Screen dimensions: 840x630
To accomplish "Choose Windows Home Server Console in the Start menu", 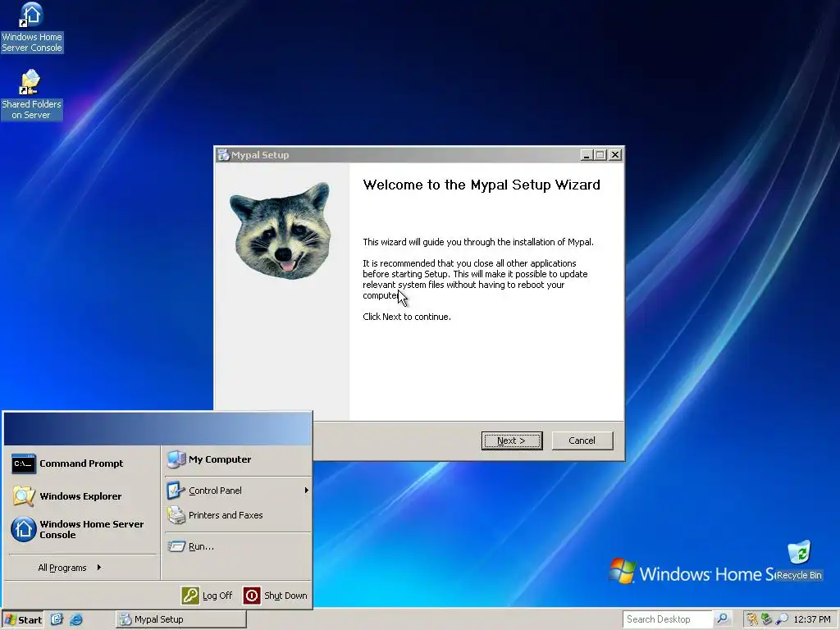I will click(83, 529).
